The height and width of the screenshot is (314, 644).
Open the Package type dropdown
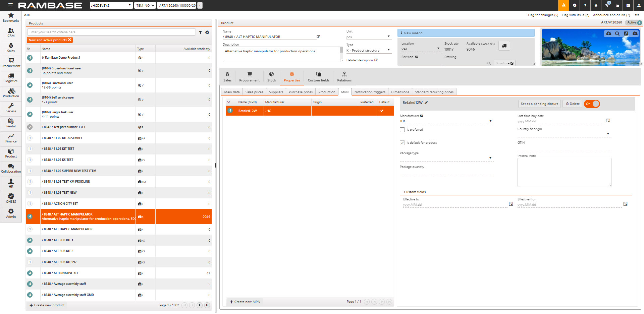pyautogui.click(x=490, y=158)
